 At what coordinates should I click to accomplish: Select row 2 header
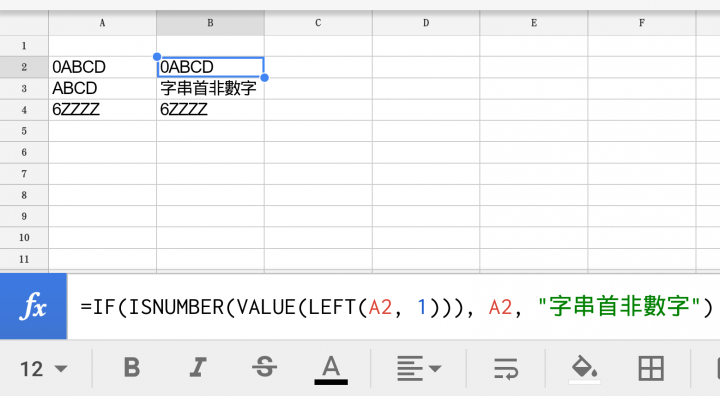coord(24,67)
